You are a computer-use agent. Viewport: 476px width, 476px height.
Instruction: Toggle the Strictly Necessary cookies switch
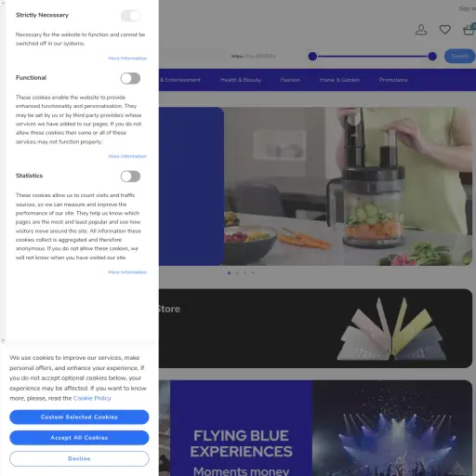(130, 16)
